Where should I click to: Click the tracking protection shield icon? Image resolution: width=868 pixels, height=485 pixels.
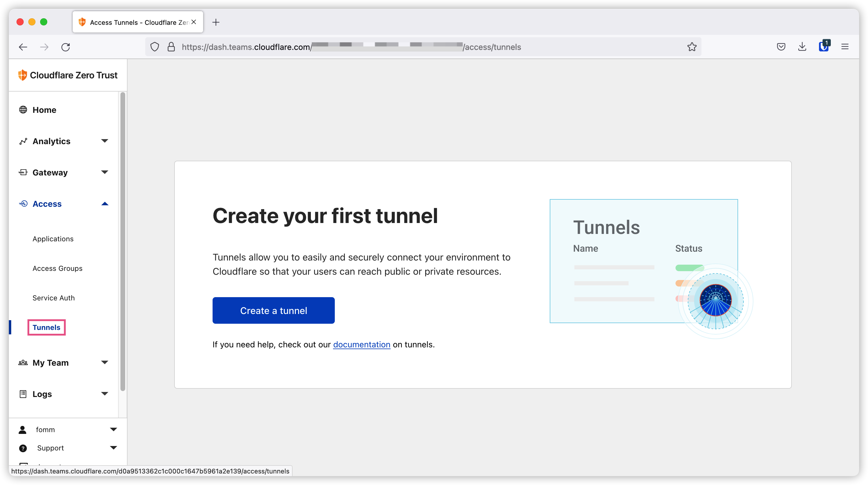[x=155, y=47]
